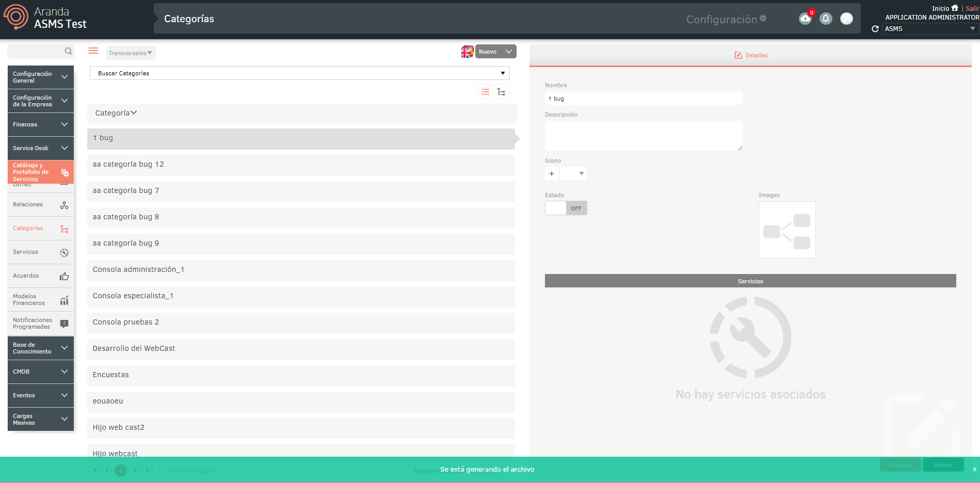Click the language flag icon

coord(467,52)
